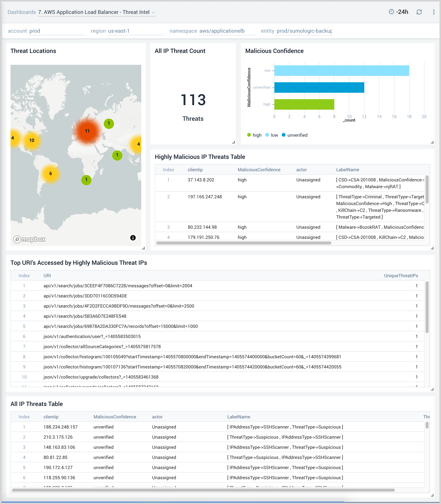Click the '11' threat cluster marker on Europe
Viewport: 441px width, 504px height.
point(87,131)
